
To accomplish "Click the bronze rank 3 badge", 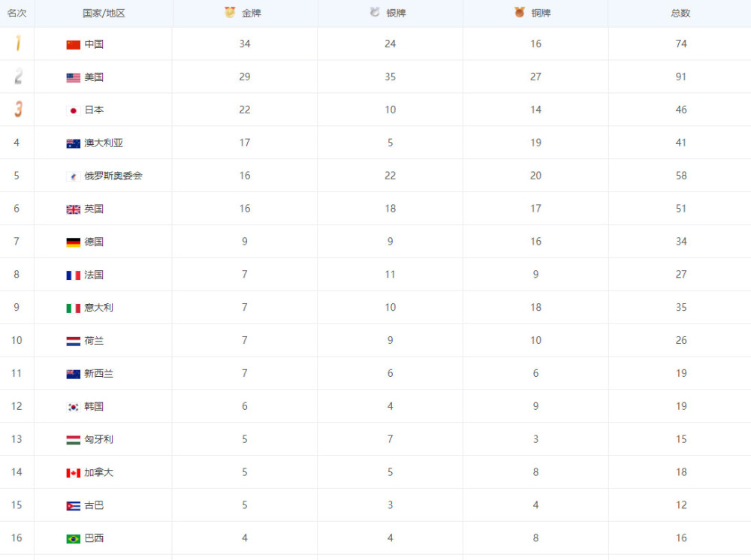I will coord(18,109).
